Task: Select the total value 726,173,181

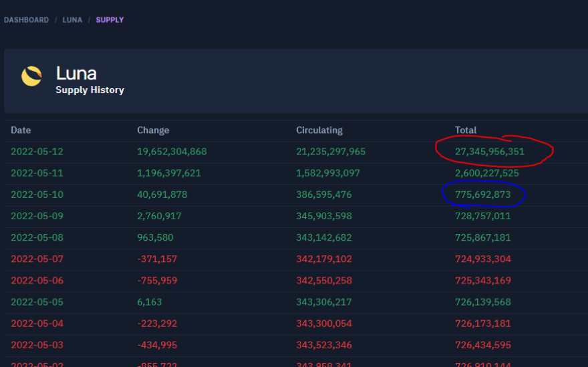Action: point(482,324)
